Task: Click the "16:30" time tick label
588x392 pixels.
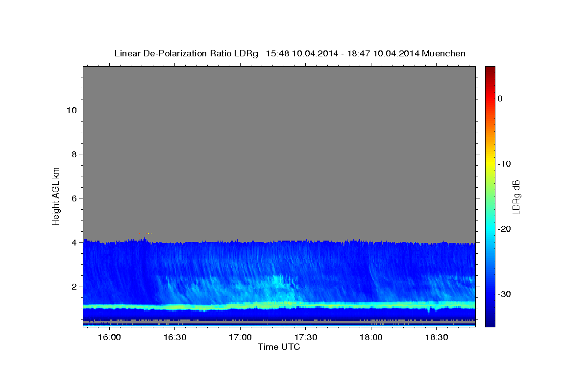Action: coord(175,338)
